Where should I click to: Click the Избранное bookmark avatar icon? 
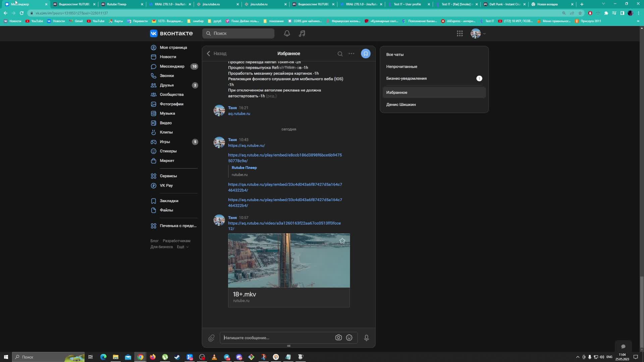point(366,54)
